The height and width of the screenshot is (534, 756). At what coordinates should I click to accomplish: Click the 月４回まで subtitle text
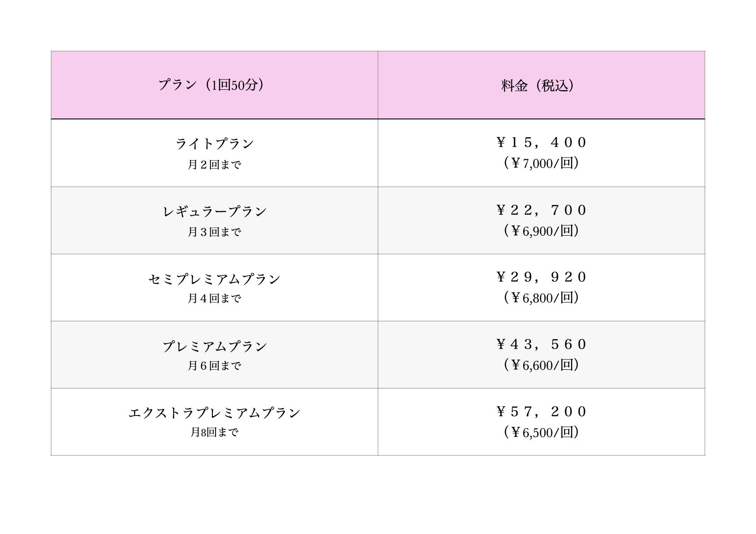[214, 298]
